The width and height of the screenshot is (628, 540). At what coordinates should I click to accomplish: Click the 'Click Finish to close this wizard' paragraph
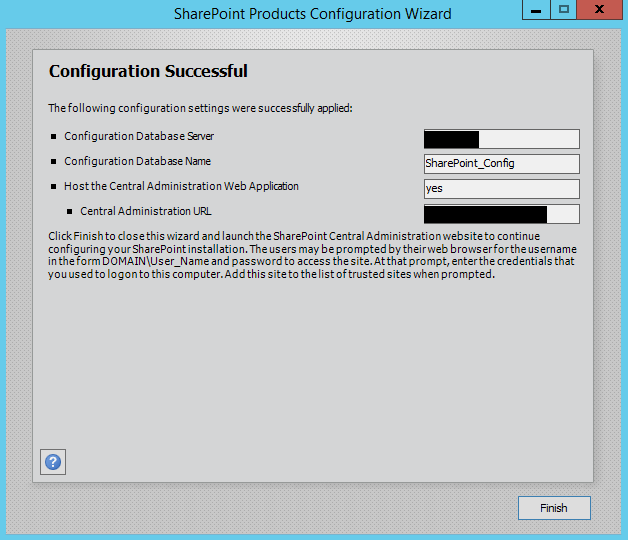click(312, 255)
